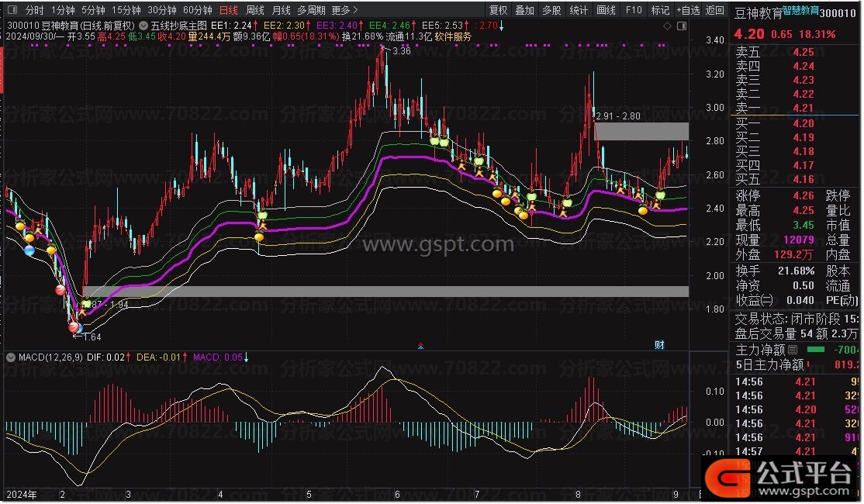Image resolution: width=864 pixels, height=504 pixels.
Task: Click the 2.91 - 2.80 gap label
Action: (x=617, y=116)
